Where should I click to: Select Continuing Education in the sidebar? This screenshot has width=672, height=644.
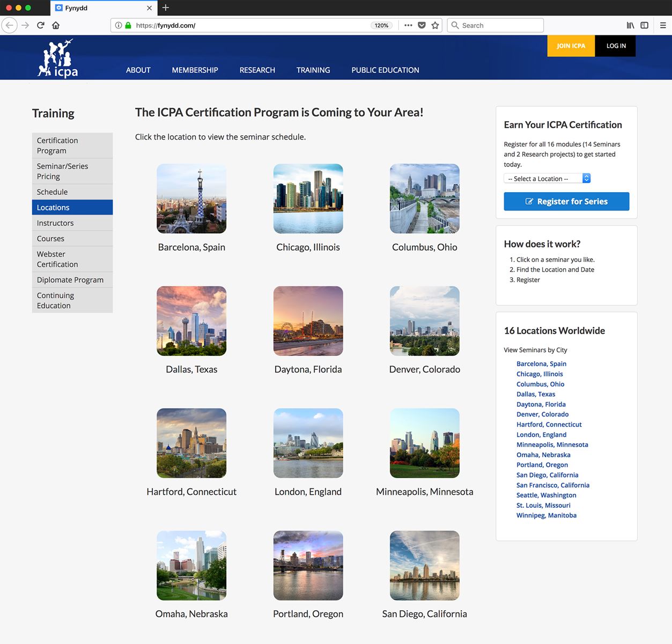tap(72, 301)
